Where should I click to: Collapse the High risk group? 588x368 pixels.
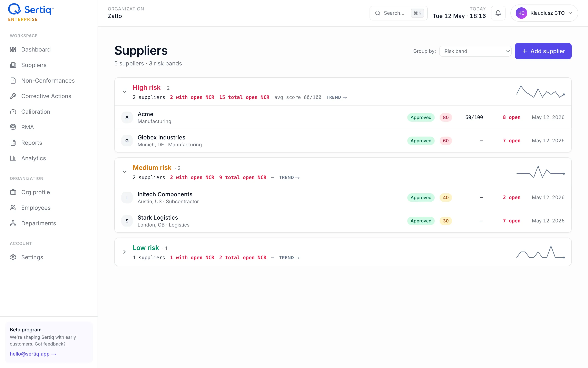[124, 92]
